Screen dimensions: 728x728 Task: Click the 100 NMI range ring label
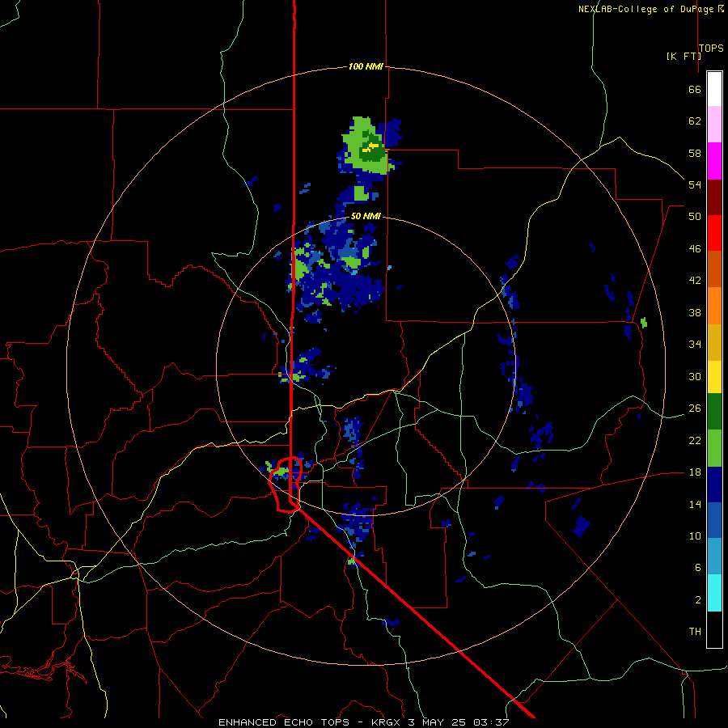[366, 66]
